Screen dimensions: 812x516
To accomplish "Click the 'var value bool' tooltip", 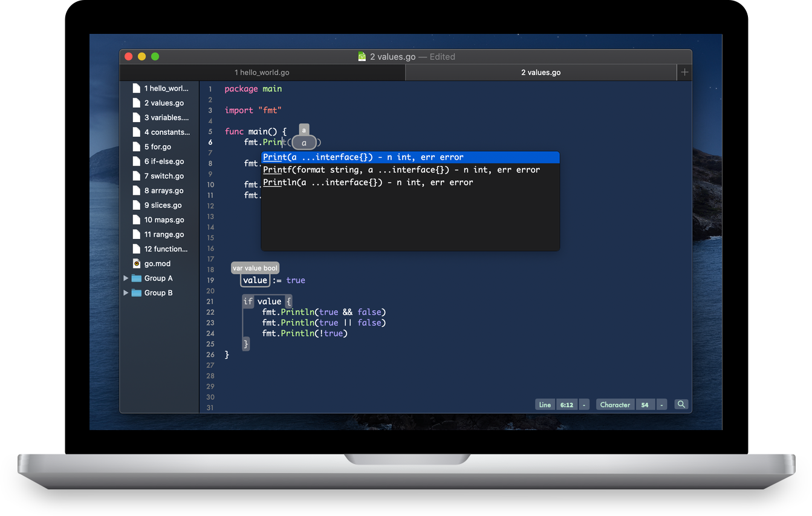I will point(255,268).
